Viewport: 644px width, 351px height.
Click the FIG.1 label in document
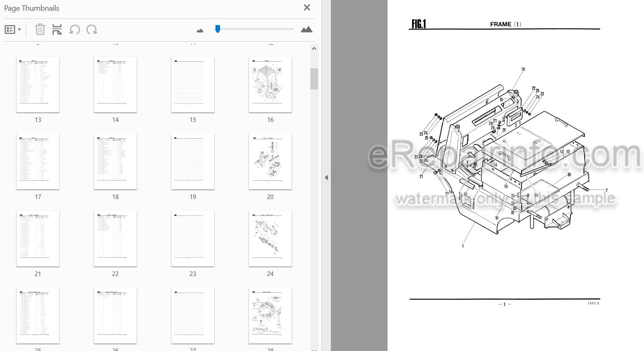[x=419, y=24]
